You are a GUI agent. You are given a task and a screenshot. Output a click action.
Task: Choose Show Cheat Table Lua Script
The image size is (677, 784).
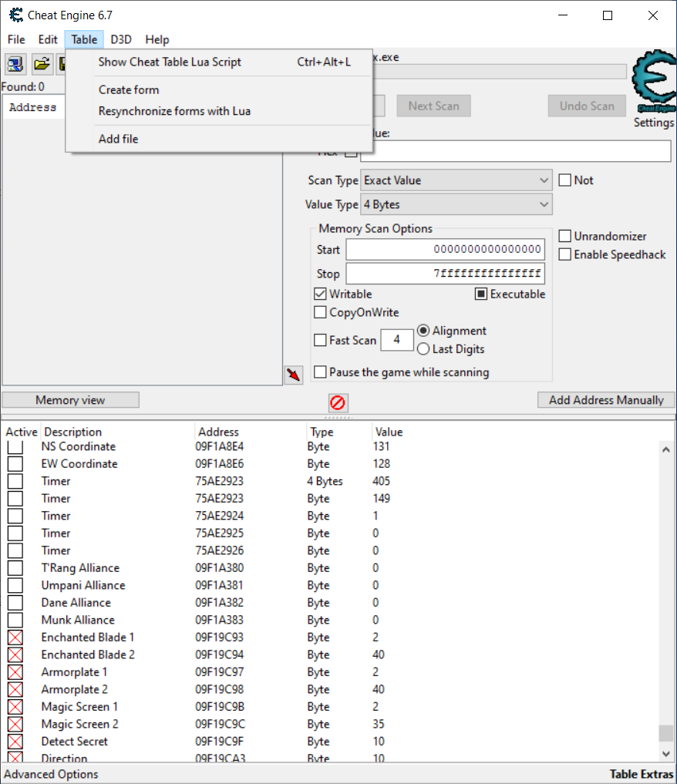pyautogui.click(x=170, y=62)
